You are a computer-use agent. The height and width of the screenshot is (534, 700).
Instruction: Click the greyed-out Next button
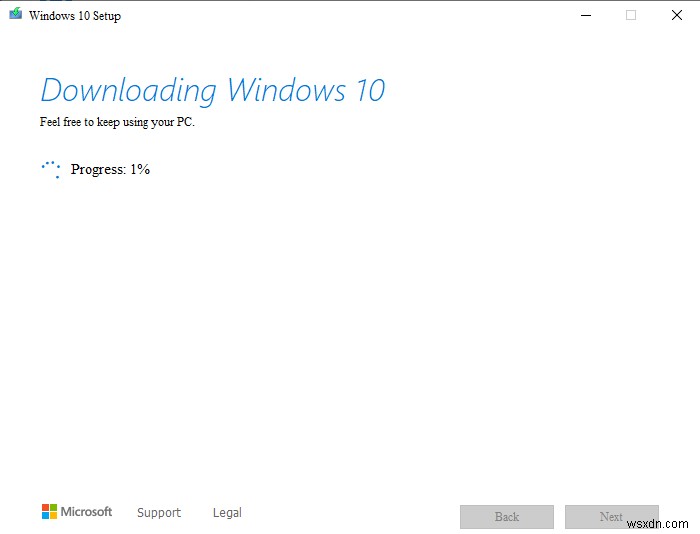pyautogui.click(x=612, y=517)
